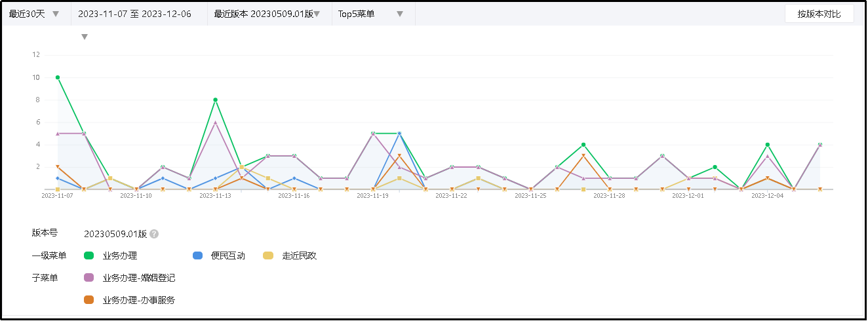This screenshot has width=868, height=321.
Task: Select the 业务办理-办事服务 legend text label
Action: coord(138,300)
